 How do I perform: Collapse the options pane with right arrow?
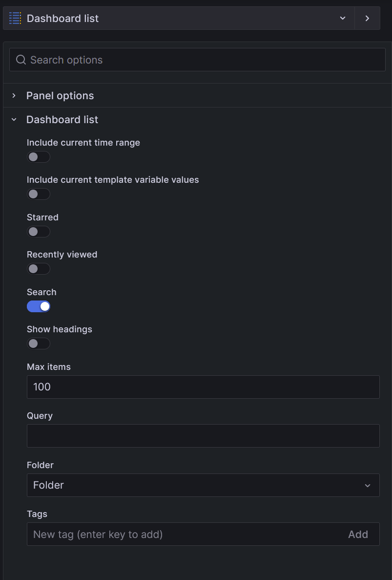pyautogui.click(x=367, y=19)
